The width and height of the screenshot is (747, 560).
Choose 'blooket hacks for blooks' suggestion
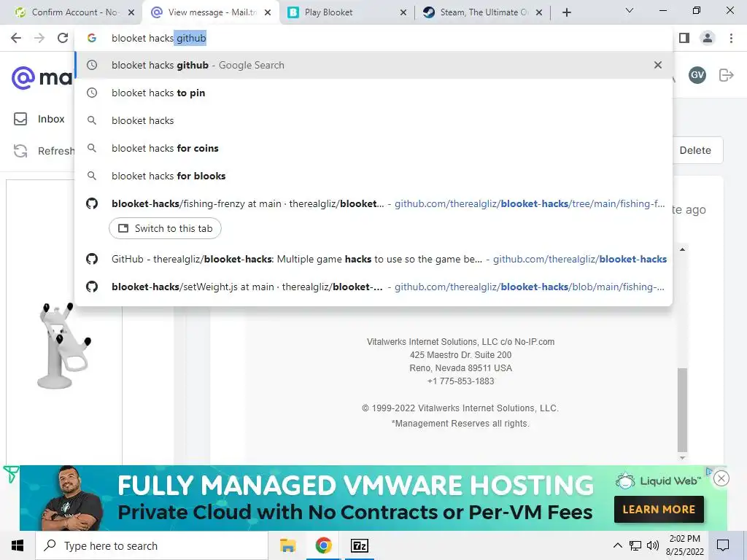[x=373, y=176]
